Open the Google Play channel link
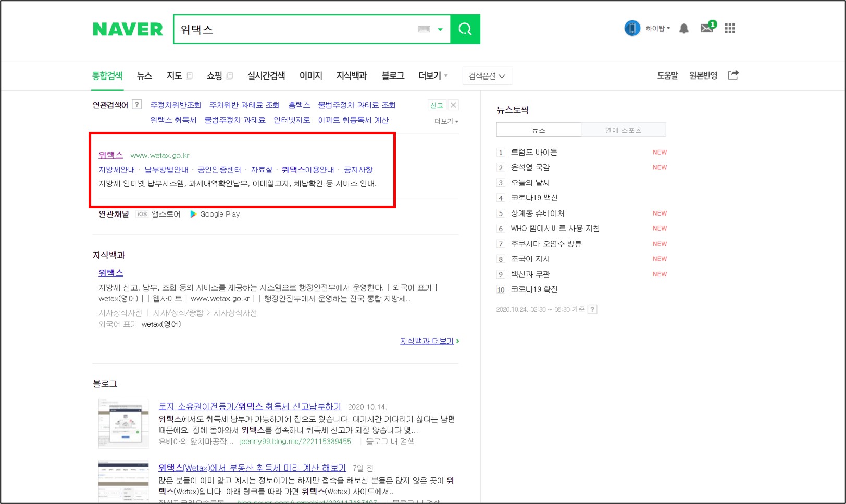The width and height of the screenshot is (846, 504). 215,214
